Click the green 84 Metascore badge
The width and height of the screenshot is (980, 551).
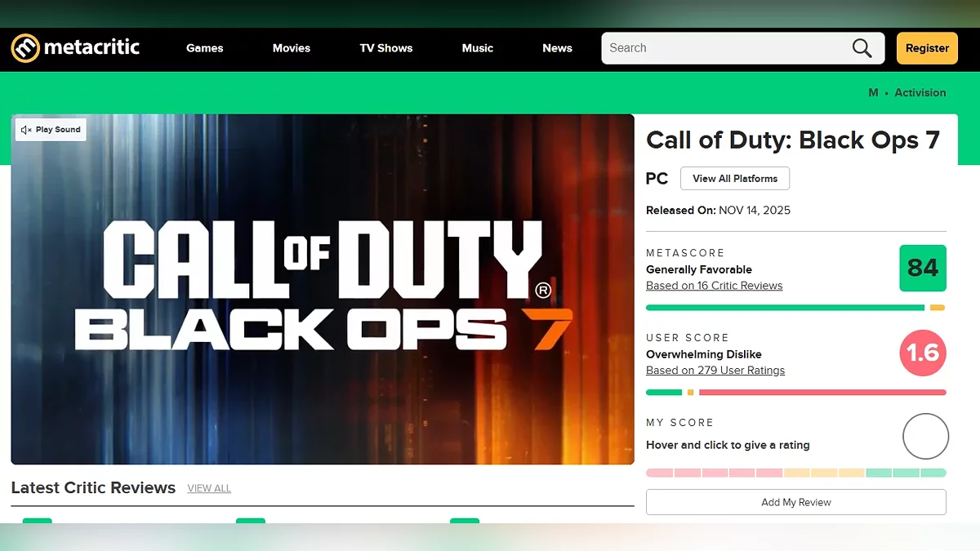click(922, 268)
